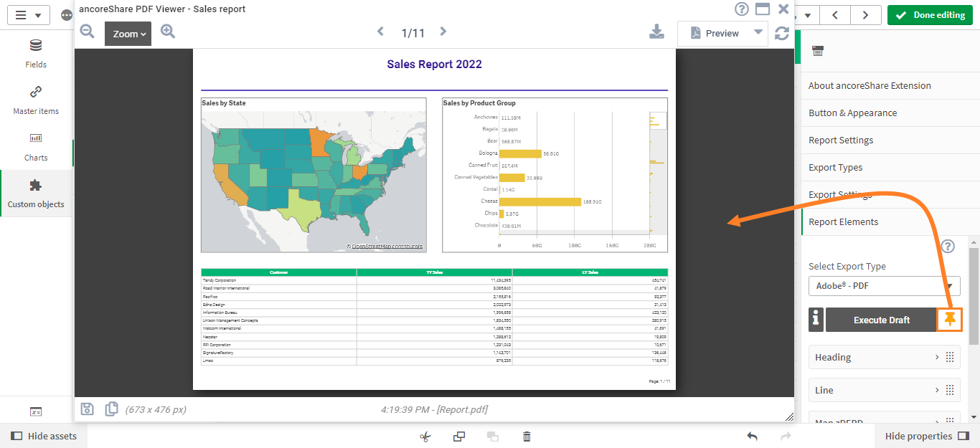This screenshot has height=448, width=980.
Task: Toggle Hide properties panel
Action: point(928,436)
